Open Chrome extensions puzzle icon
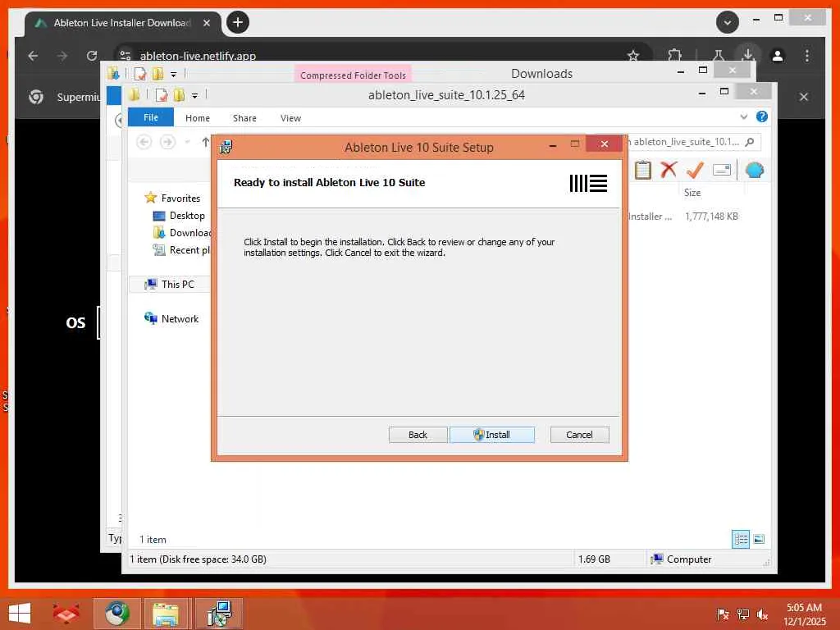Viewport: 840px width, 630px height. pos(675,56)
